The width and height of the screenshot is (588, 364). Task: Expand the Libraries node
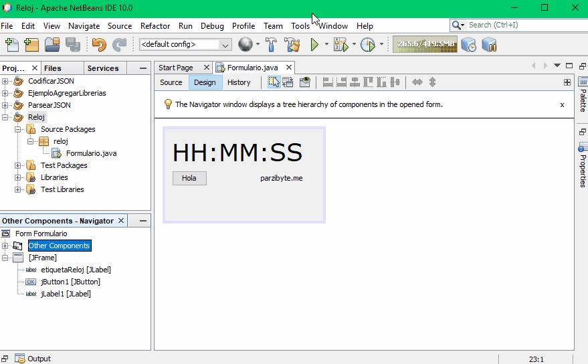(17, 177)
